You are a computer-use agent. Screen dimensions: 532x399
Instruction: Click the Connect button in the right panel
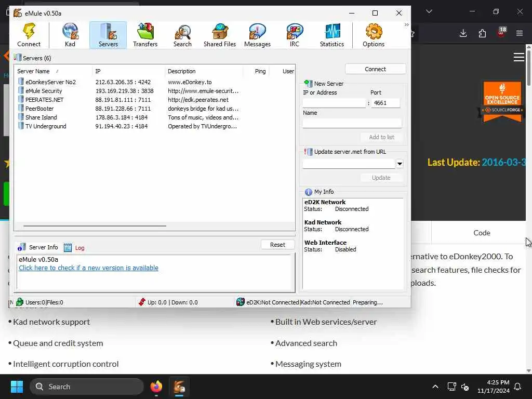[375, 69]
